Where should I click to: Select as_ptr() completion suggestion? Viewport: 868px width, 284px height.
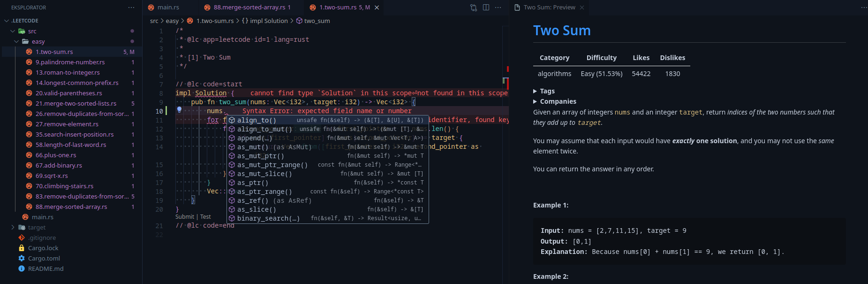[328, 183]
